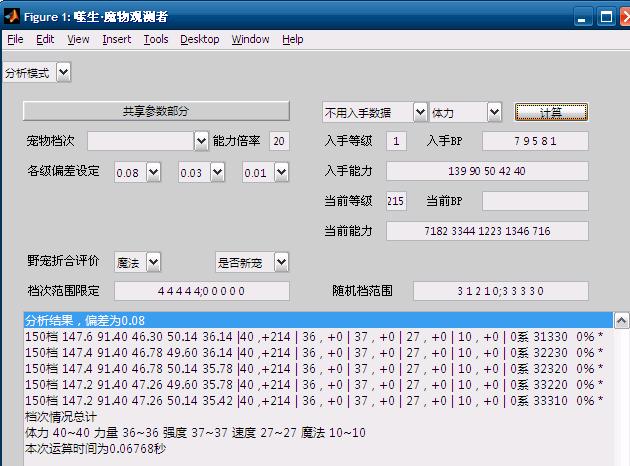This screenshot has height=466, width=630.
Task: Open the 魔法 evaluation dropdown
Action: tap(153, 262)
